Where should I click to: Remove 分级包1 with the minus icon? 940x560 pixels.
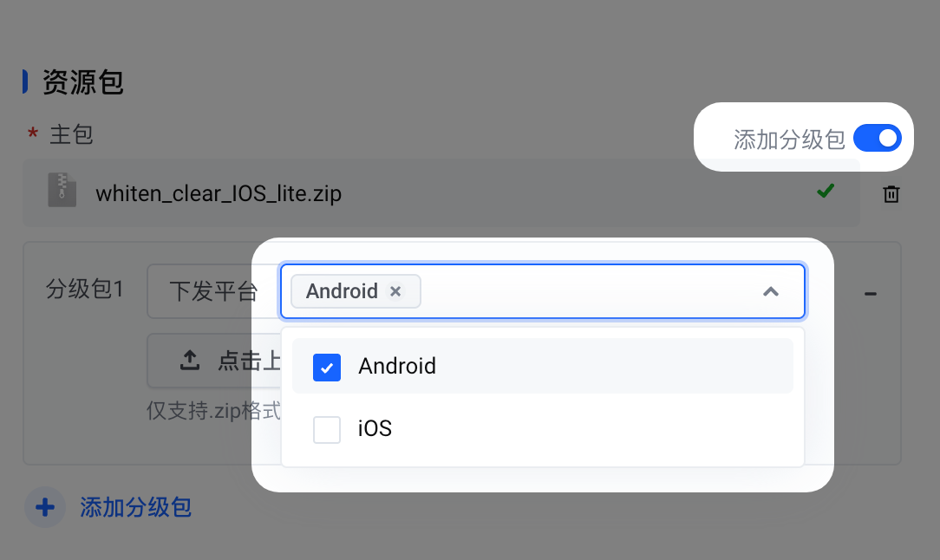[x=871, y=294]
